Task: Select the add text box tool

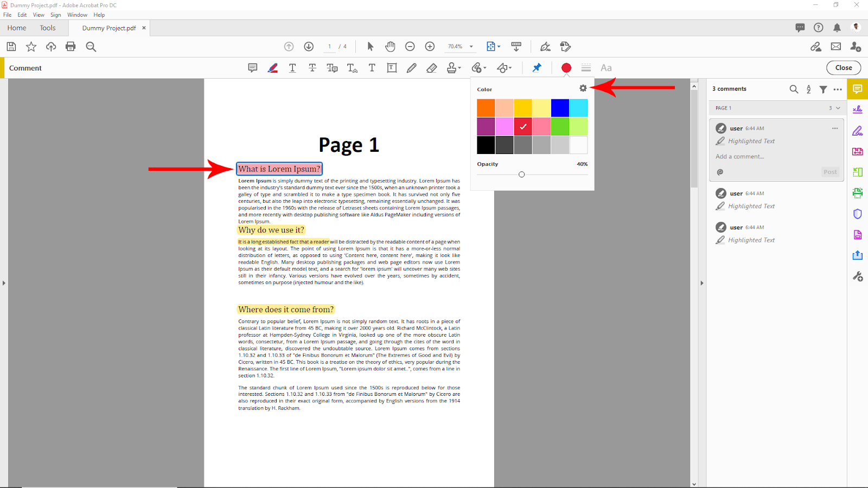Action: click(392, 68)
